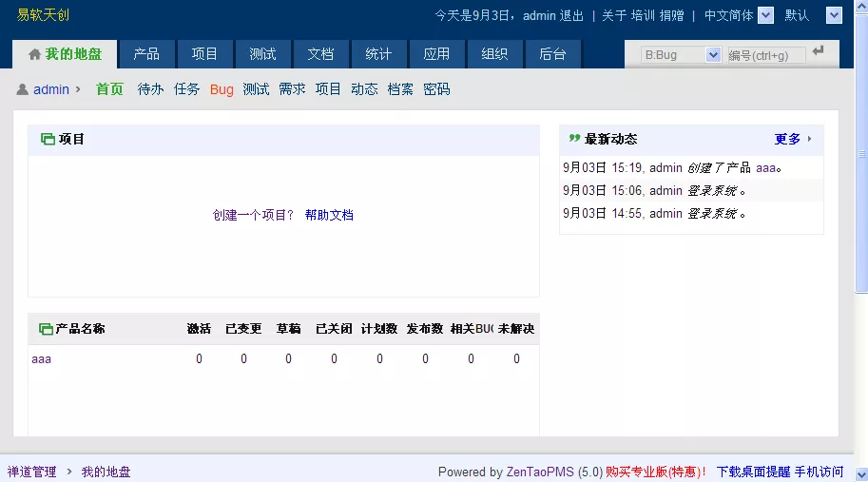This screenshot has height=482, width=868.
Task: Click the go-to enter arrow icon beside search
Action: tap(819, 51)
